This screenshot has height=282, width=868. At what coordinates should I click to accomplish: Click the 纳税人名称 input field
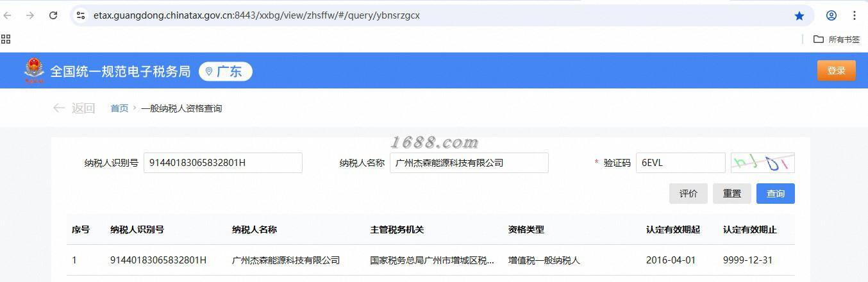(469, 163)
